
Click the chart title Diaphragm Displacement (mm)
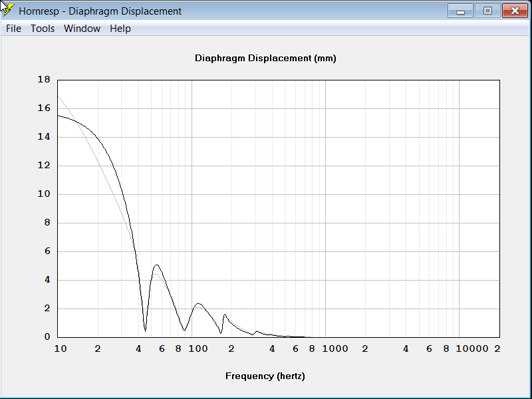coord(265,58)
